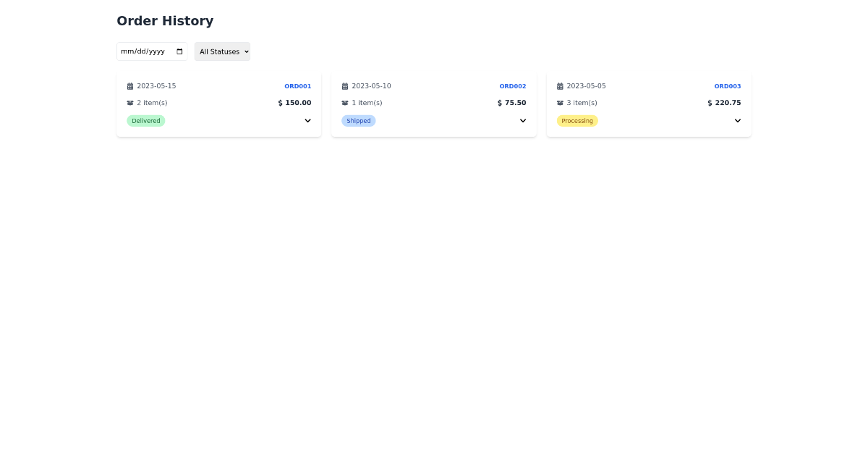Click the basket icon next to 1 item(s)

(344, 103)
